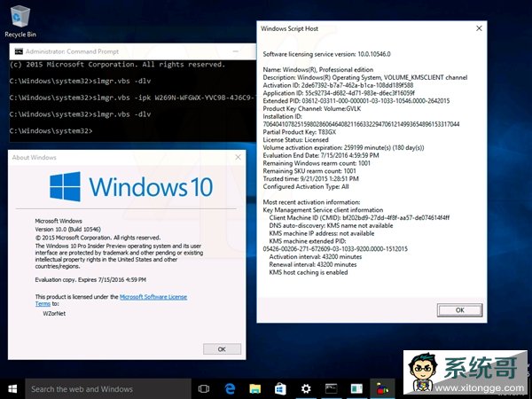
Task: Click Version 10.0 (Build 10546) text
Action: coord(68,230)
